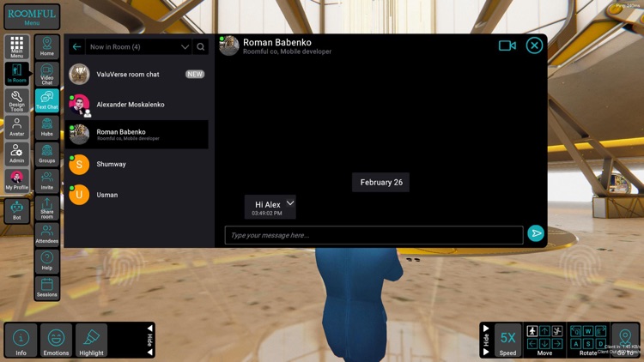The height and width of the screenshot is (362, 644).
Task: Open chat with Shumway
Action: point(137,164)
